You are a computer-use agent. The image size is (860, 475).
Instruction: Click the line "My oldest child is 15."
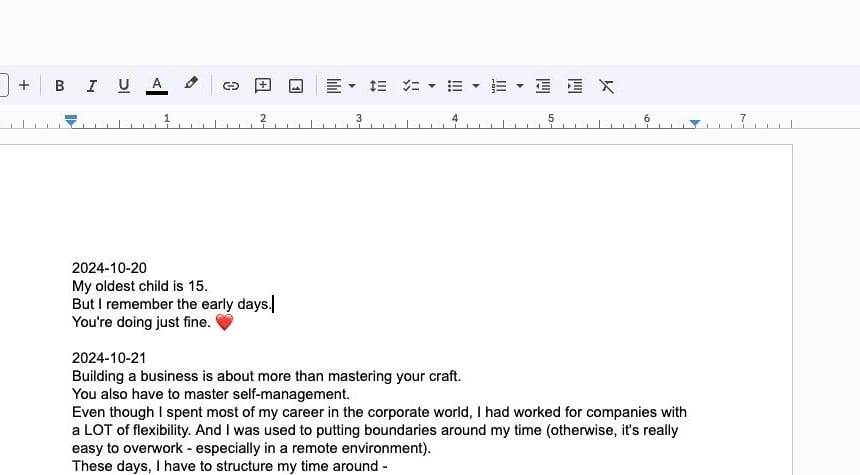(x=140, y=286)
